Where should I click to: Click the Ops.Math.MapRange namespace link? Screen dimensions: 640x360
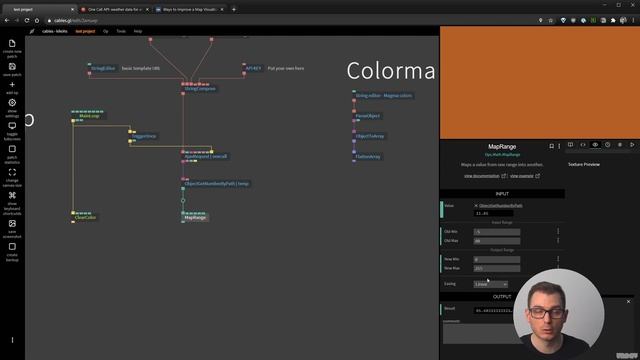[502, 155]
